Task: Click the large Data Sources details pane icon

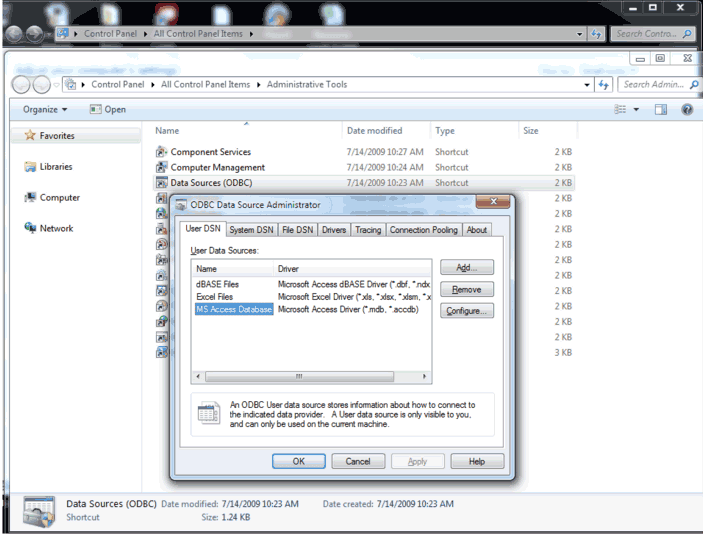Action: pos(39,511)
